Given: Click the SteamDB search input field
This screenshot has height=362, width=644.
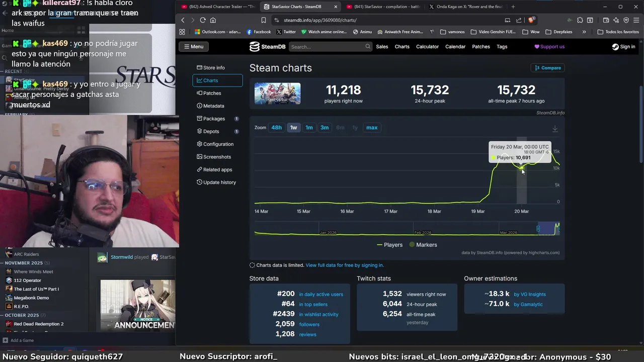Looking at the screenshot, I should pos(327,47).
